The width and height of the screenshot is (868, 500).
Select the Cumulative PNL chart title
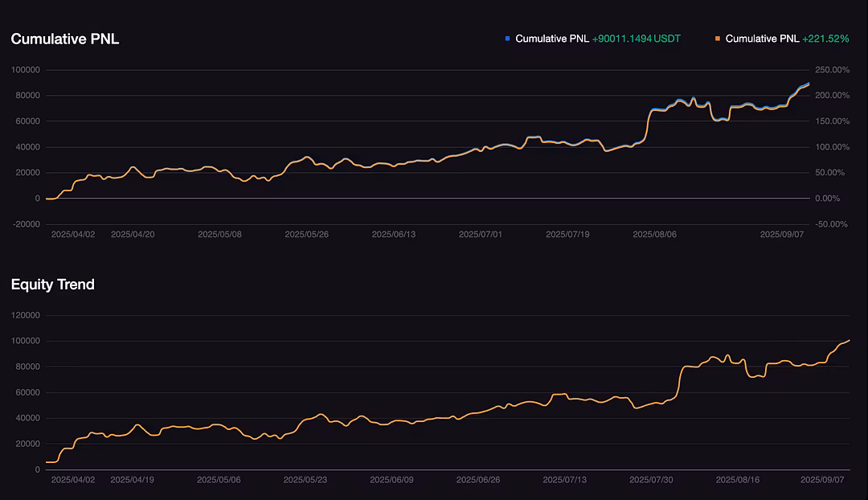[x=65, y=39]
